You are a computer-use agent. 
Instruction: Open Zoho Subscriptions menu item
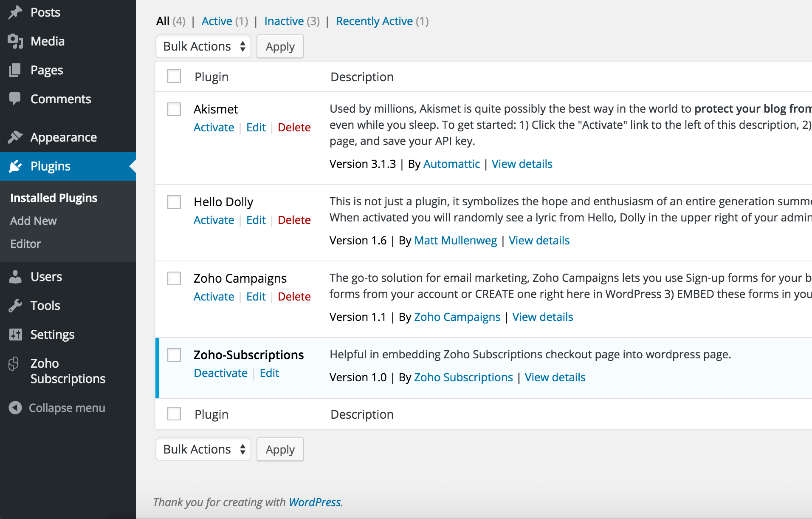68,371
